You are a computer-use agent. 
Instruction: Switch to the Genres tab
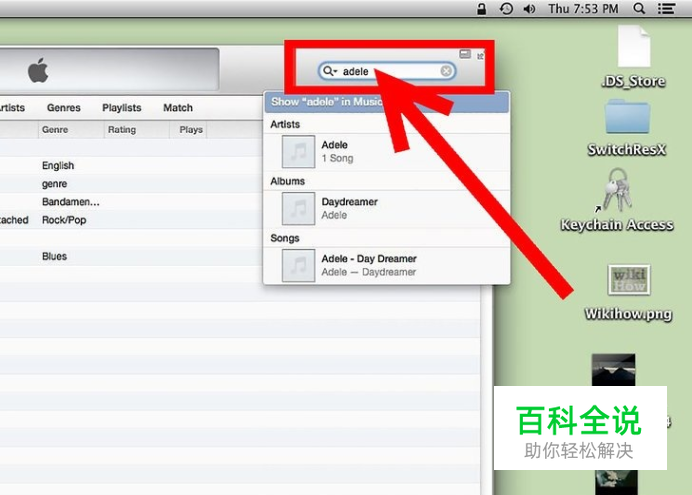pos(64,108)
